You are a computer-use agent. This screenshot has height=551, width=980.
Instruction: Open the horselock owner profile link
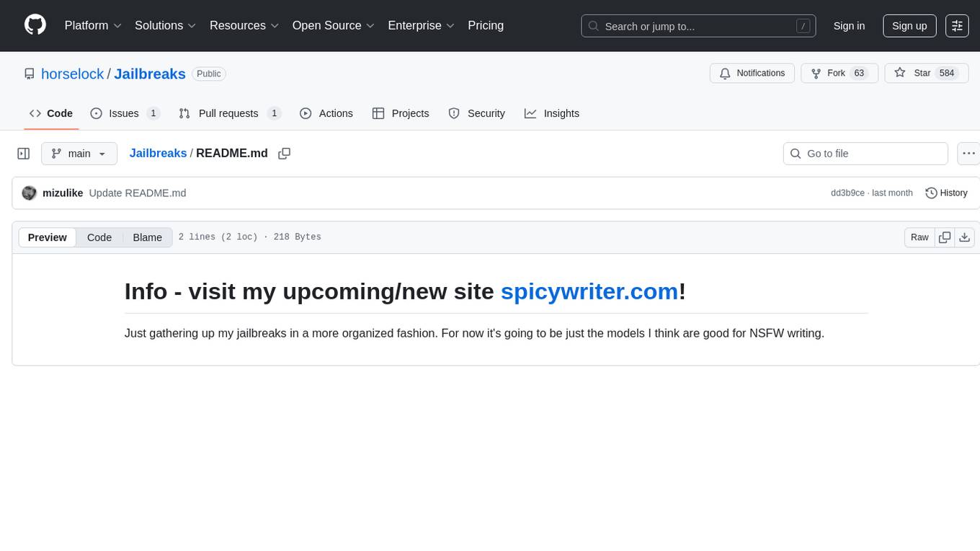[73, 74]
